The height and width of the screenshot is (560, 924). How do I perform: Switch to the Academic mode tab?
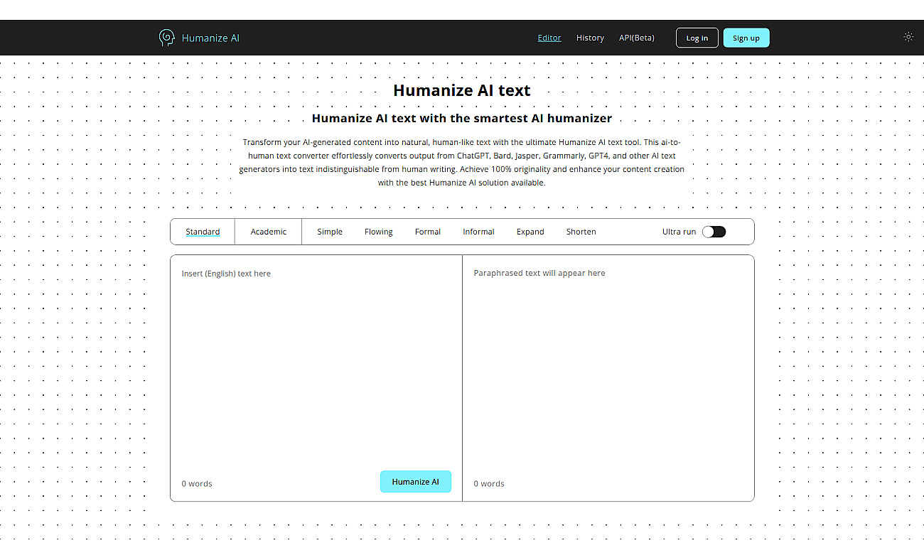pyautogui.click(x=269, y=232)
